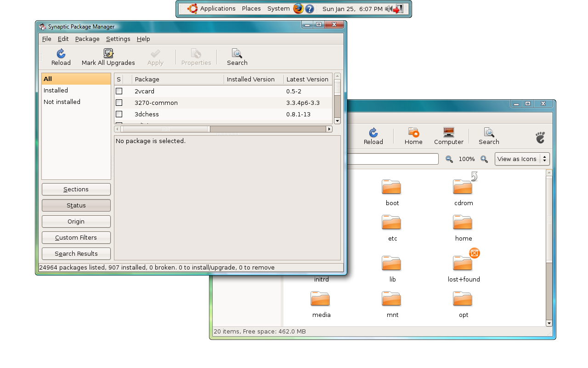Click the clock showing Sun Jan 25
Screen dimensions: 588x368
point(352,9)
